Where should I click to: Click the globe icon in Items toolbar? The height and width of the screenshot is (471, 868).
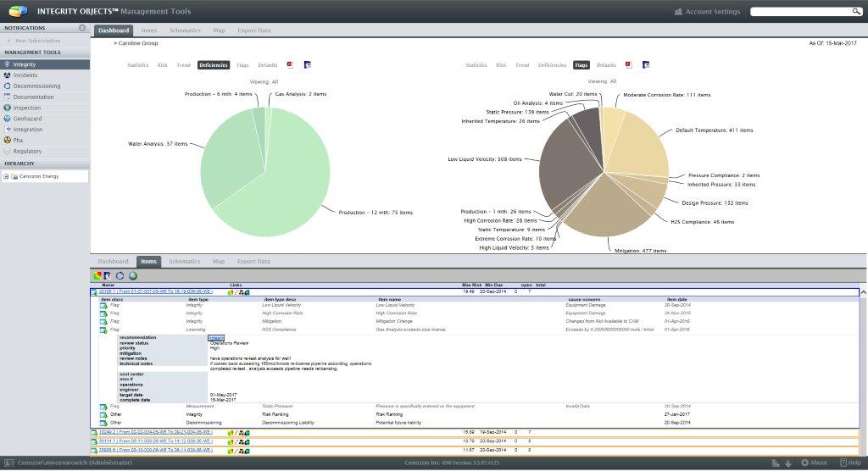[133, 275]
